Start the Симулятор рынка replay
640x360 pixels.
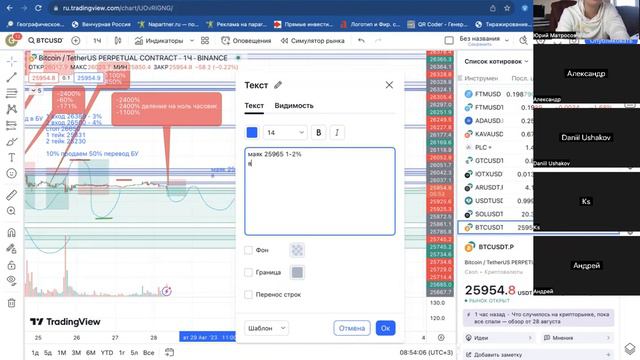point(313,40)
